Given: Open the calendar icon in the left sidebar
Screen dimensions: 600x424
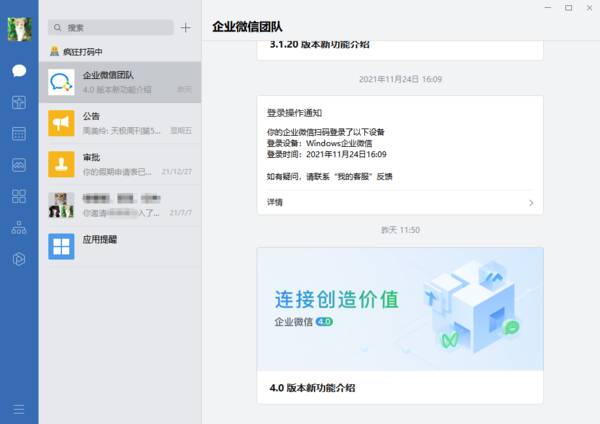Looking at the screenshot, I should (x=19, y=133).
